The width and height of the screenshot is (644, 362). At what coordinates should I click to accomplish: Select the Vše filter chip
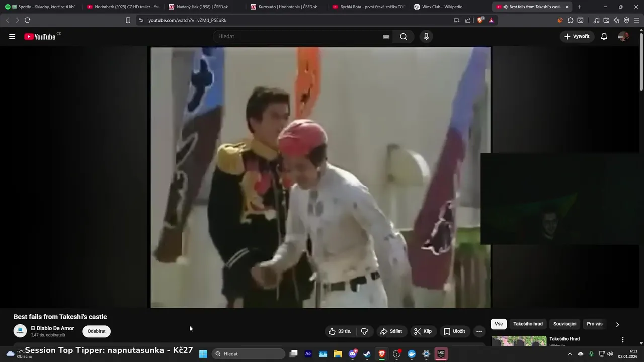[499, 324]
